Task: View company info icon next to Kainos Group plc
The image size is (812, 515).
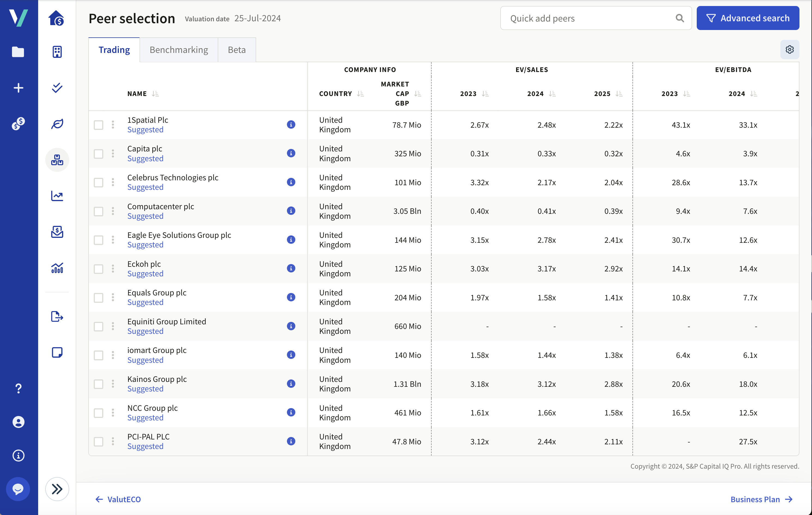Action: [291, 383]
